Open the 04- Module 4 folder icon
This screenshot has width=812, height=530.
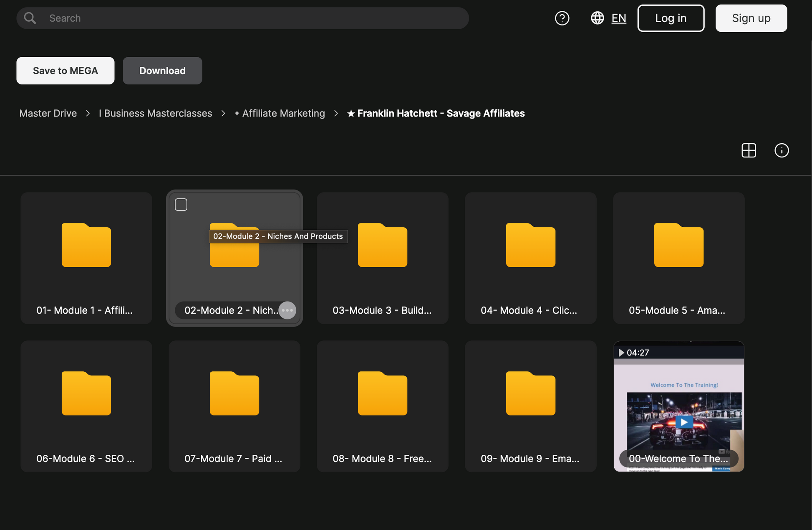(531, 245)
